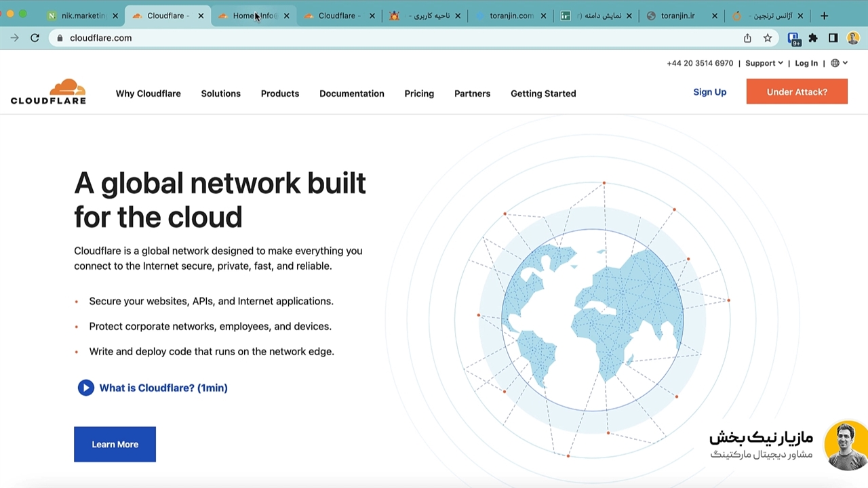Open the share icon in the address bar
This screenshot has width=868, height=488.
[x=747, y=38]
